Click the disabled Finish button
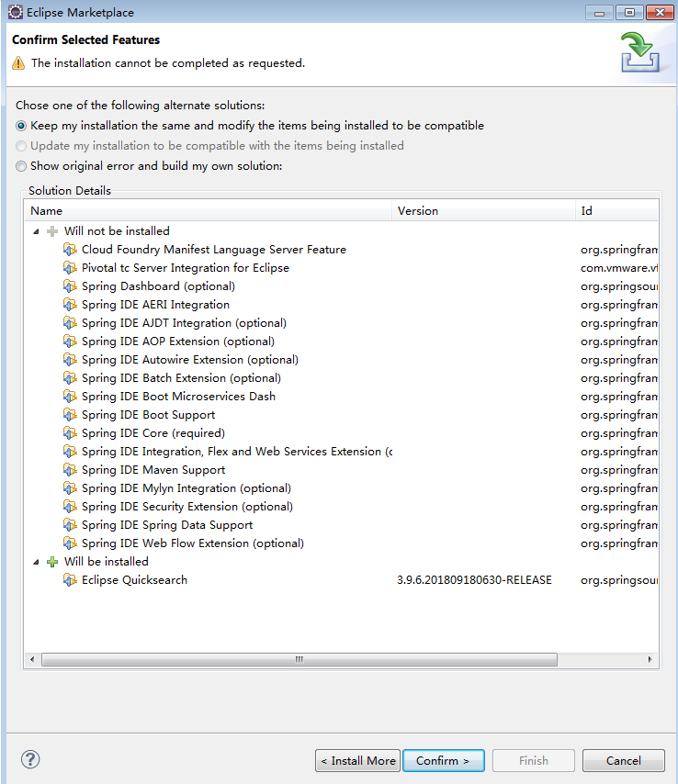The width and height of the screenshot is (678, 784). 534,760
